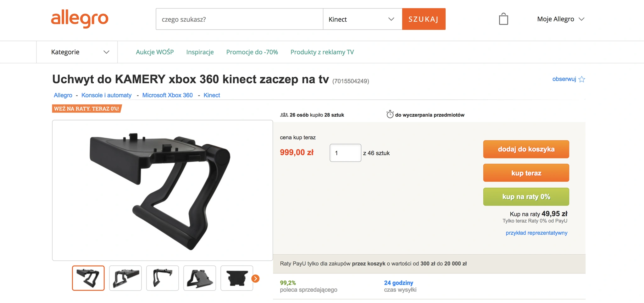Open Produkty z reklamy TV

(322, 52)
